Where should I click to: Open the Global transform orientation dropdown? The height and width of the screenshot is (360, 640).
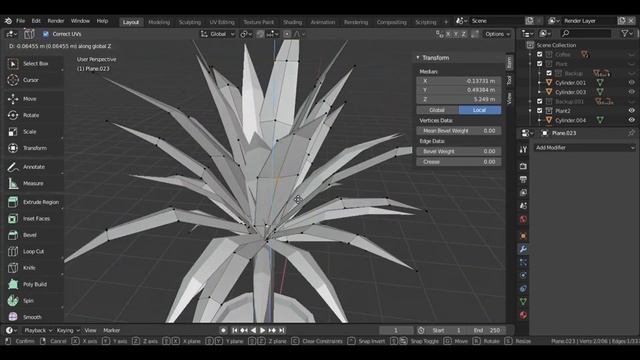click(x=218, y=34)
